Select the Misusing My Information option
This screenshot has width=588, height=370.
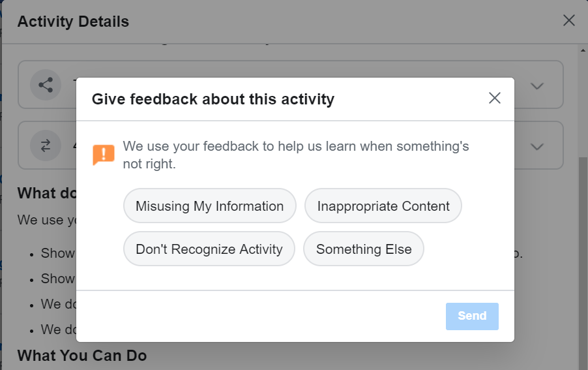(209, 206)
